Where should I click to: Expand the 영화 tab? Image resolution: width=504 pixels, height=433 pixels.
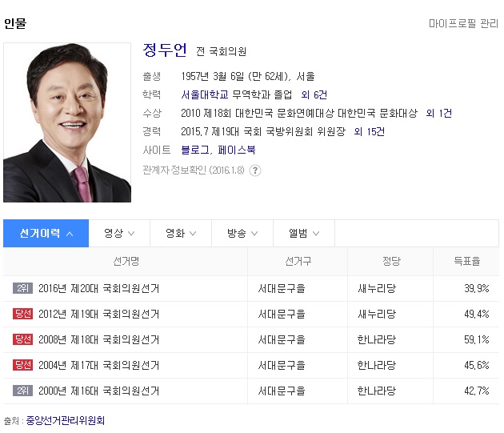coord(181,233)
